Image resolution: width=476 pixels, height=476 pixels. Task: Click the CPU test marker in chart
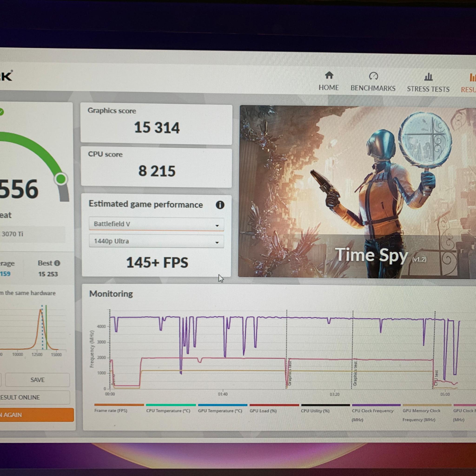coord(436,378)
